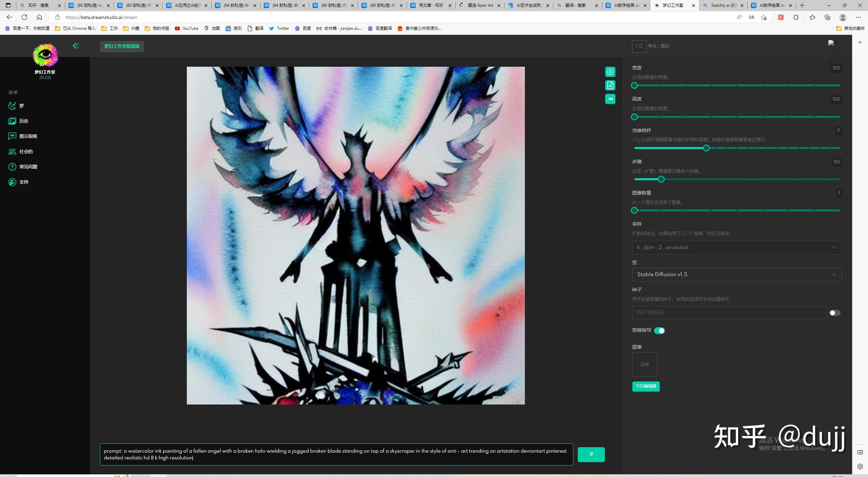868x477 pixels.
Task: Toggle the 剪辑指导 CLIP guidance switch
Action: (x=659, y=331)
